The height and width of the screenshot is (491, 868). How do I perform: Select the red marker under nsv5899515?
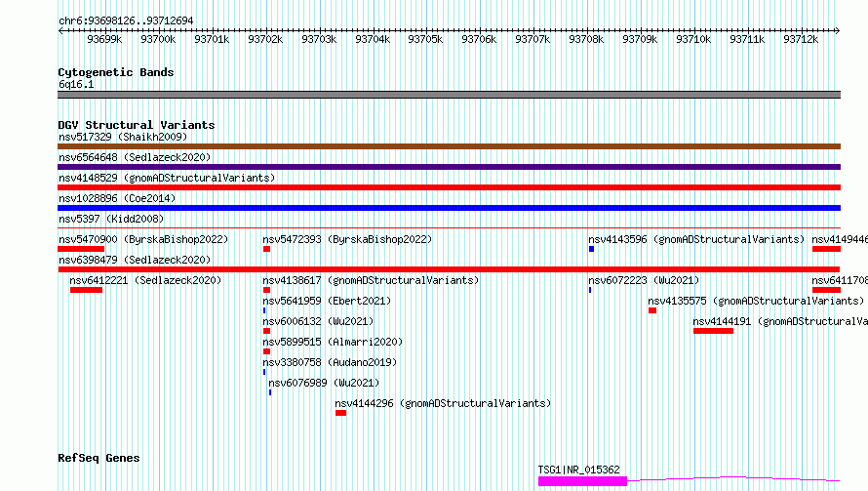pyautogui.click(x=267, y=351)
